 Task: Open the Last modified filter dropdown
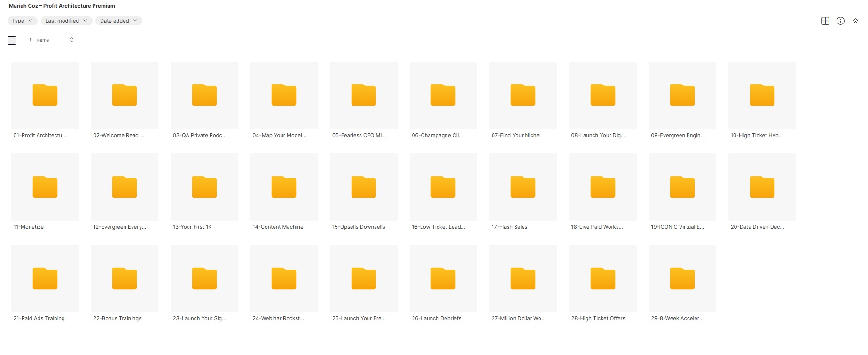66,21
